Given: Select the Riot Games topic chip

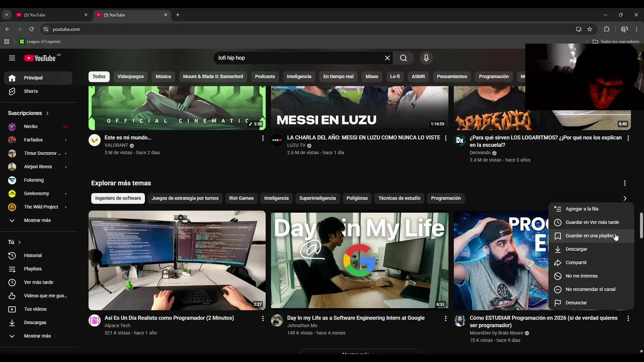Looking at the screenshot, I should 242,198.
